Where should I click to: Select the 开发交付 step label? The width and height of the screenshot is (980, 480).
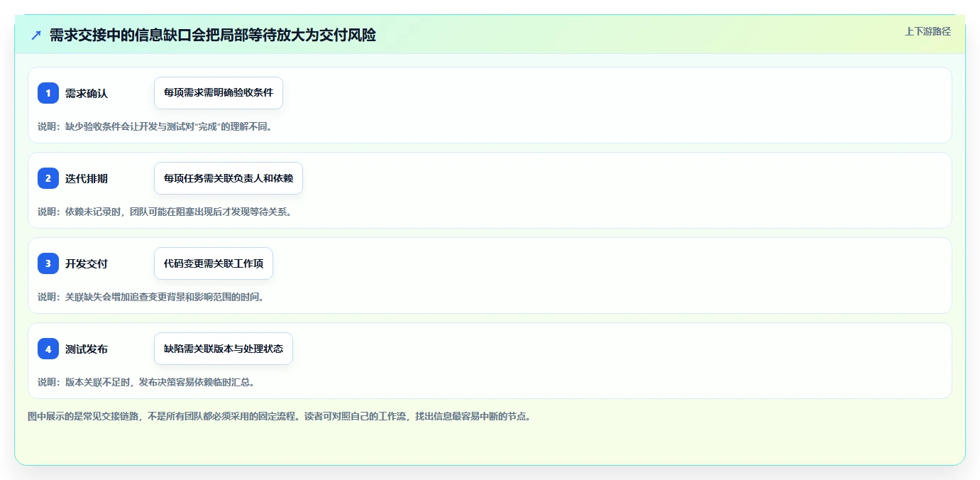pos(87,263)
